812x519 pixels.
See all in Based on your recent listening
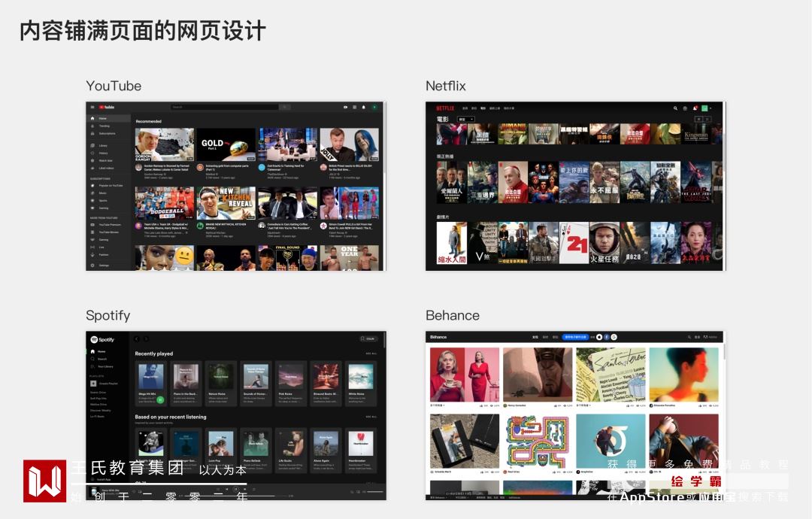[371, 417]
